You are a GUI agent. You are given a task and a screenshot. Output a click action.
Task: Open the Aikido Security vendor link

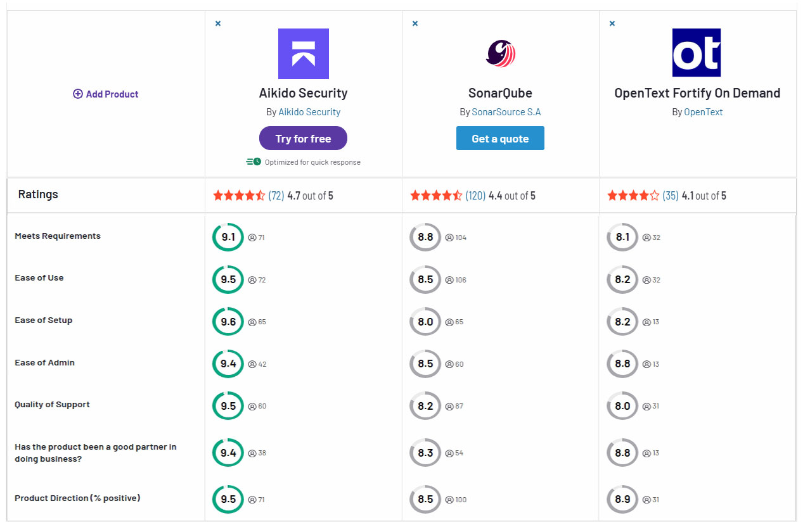pyautogui.click(x=309, y=112)
